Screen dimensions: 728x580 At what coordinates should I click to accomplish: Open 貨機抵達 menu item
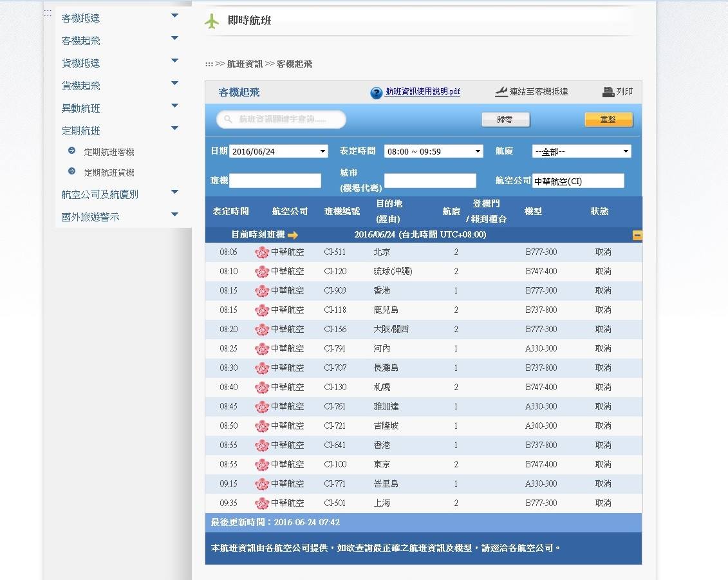[81, 63]
